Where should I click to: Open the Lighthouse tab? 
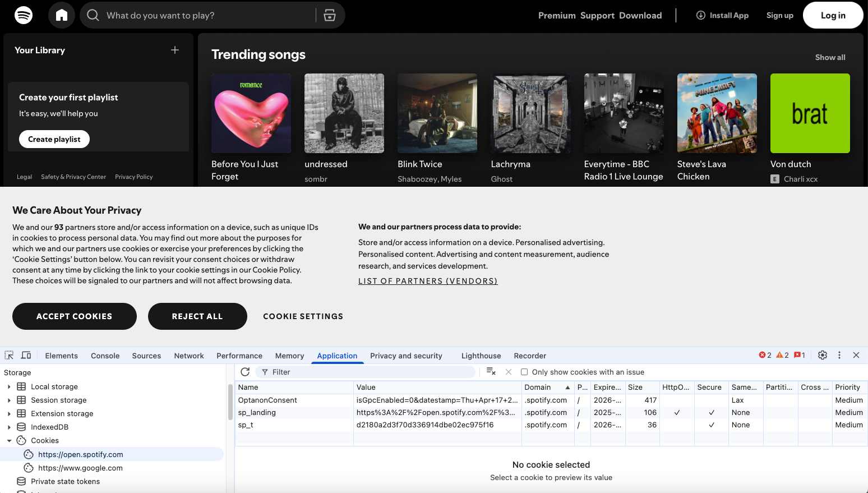[481, 356]
